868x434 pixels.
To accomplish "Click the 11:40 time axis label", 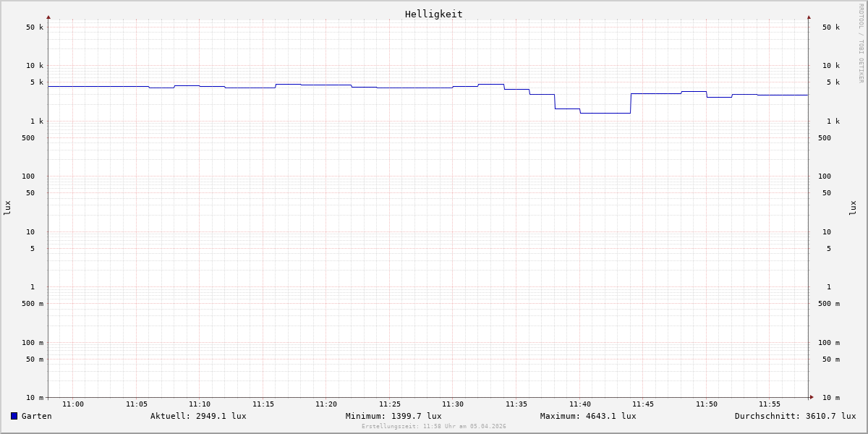I will [x=579, y=404].
